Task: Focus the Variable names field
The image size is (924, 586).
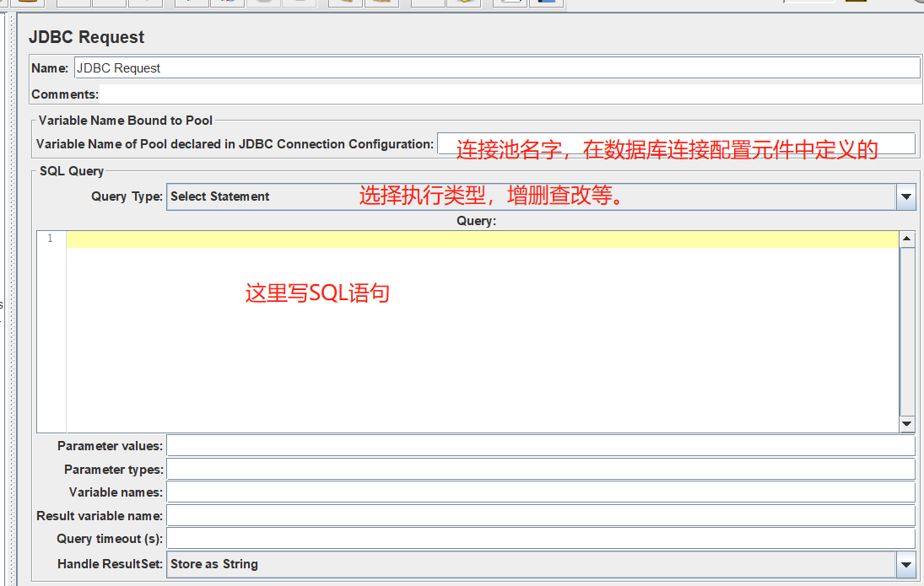Action: [x=540, y=492]
